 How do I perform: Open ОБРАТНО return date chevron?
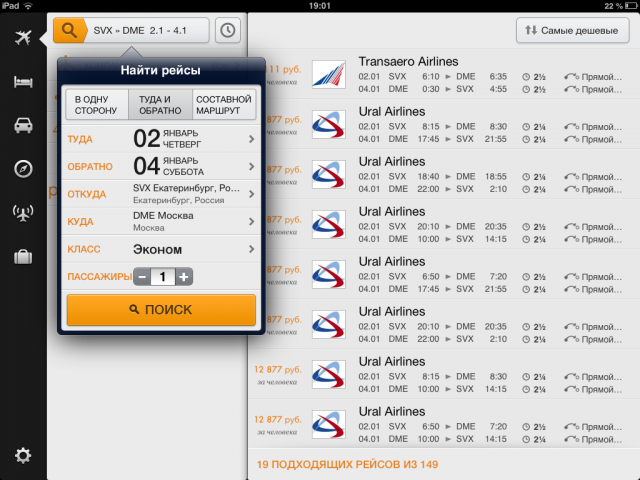251,167
